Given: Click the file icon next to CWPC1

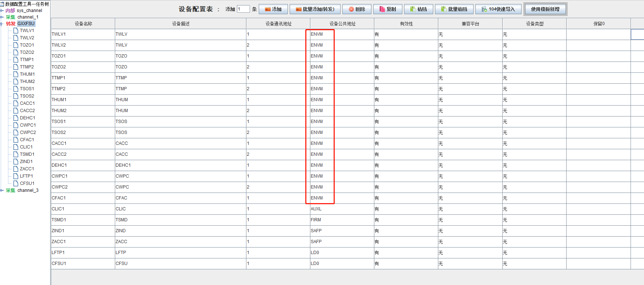Looking at the screenshot, I should click(16, 125).
